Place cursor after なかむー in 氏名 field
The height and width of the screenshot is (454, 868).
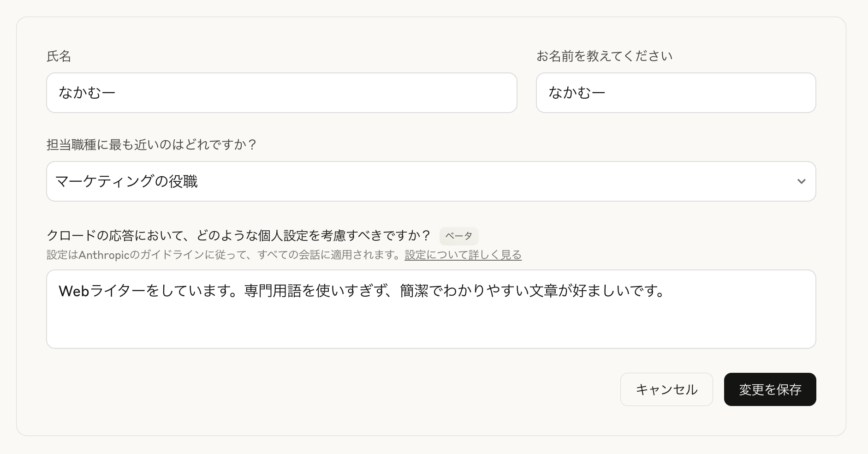point(116,93)
